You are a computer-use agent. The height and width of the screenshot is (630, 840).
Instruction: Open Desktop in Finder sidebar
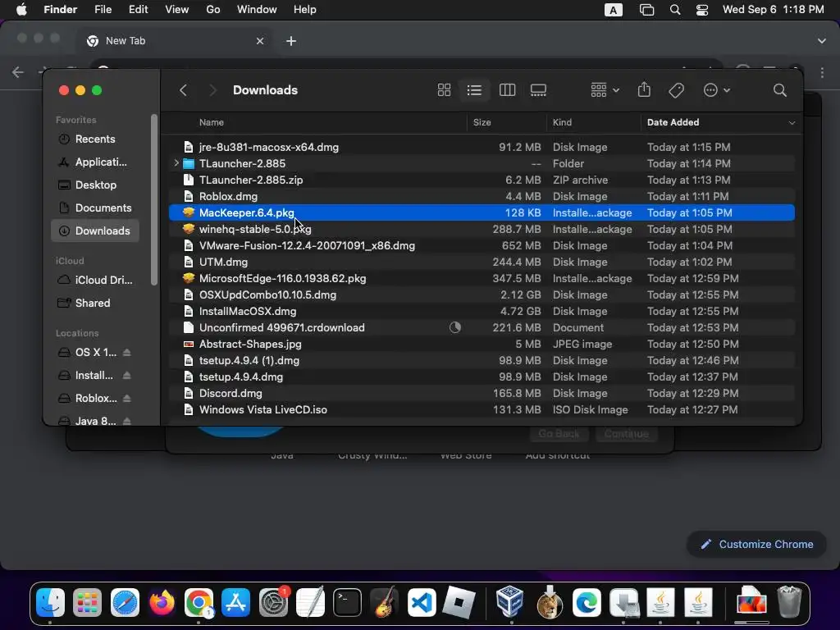[x=95, y=185]
